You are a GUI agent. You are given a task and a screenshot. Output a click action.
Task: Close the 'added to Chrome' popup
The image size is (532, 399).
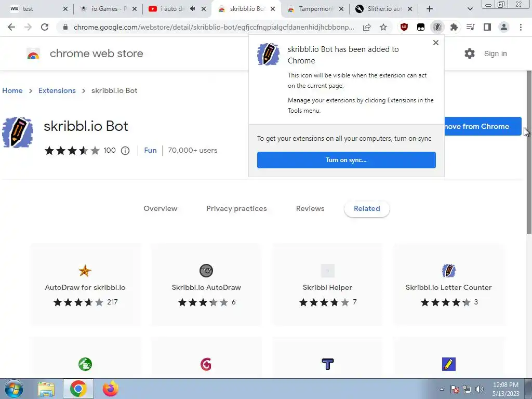(x=436, y=43)
